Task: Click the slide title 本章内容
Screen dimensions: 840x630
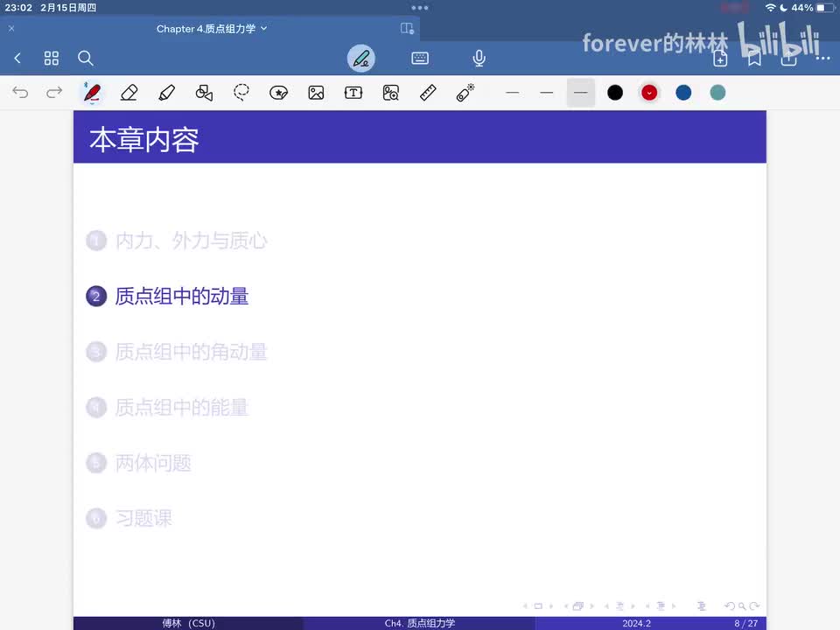Action: (144, 140)
